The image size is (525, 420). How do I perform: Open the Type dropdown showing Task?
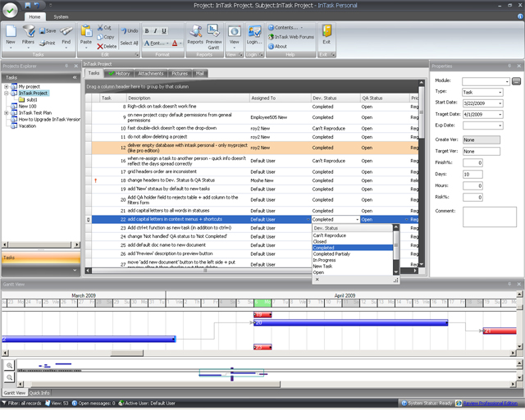[500, 92]
